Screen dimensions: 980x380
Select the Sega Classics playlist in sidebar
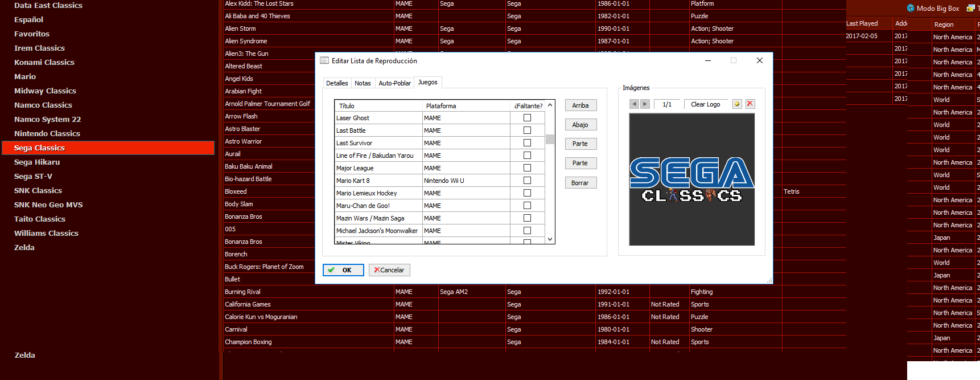point(108,148)
